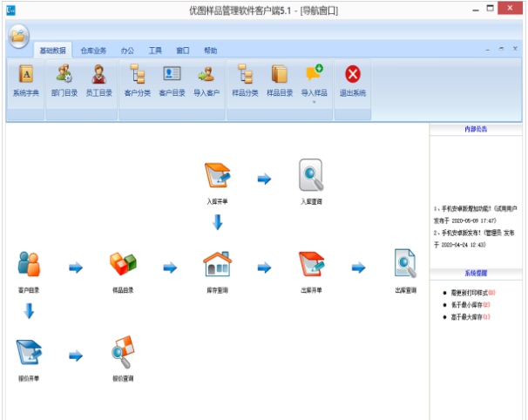This screenshot has width=528, height=420.
Task: Open 员工目录 employee directory
Action: click(x=99, y=81)
